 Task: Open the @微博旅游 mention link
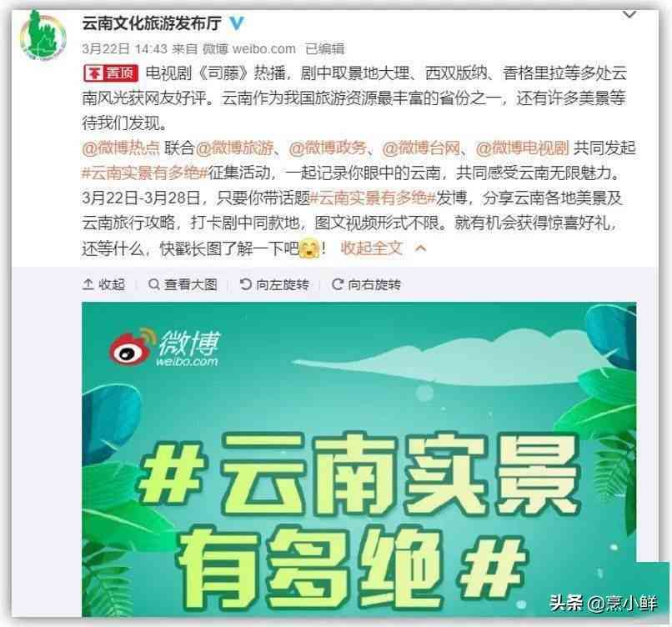coord(234,148)
